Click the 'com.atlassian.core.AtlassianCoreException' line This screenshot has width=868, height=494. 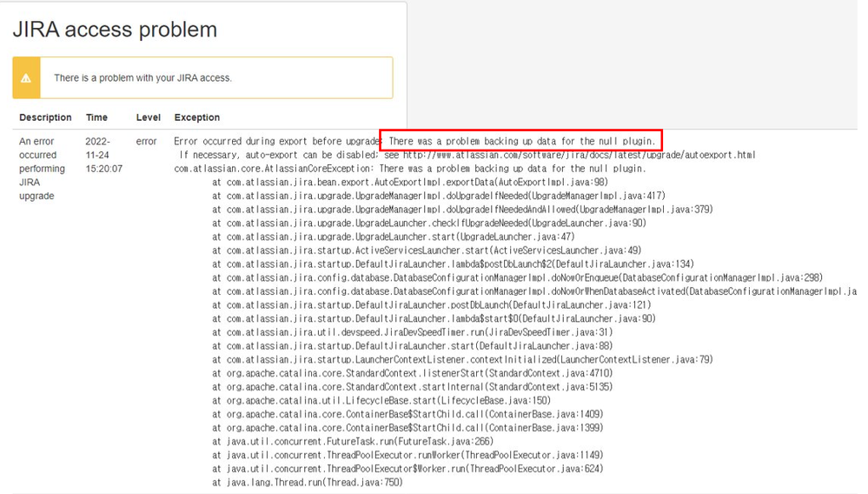pyautogui.click(x=410, y=169)
